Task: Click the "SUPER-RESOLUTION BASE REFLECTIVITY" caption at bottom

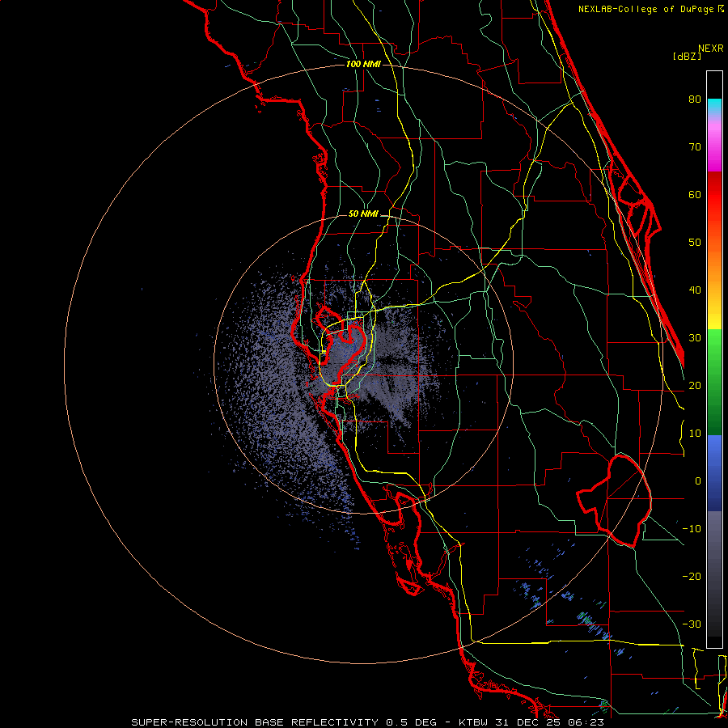Action: coord(255,722)
